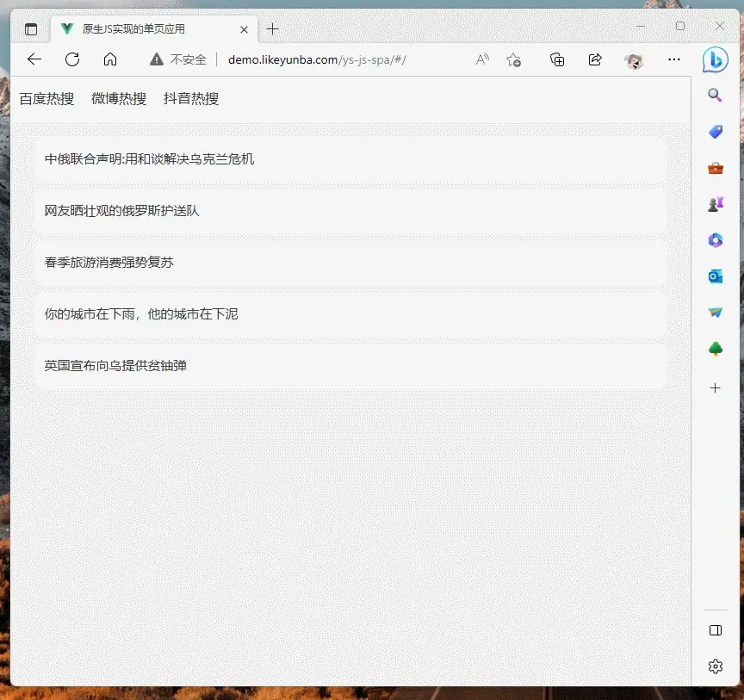This screenshot has height=700, width=744.
Task: Go back to the previous page
Action: [34, 59]
